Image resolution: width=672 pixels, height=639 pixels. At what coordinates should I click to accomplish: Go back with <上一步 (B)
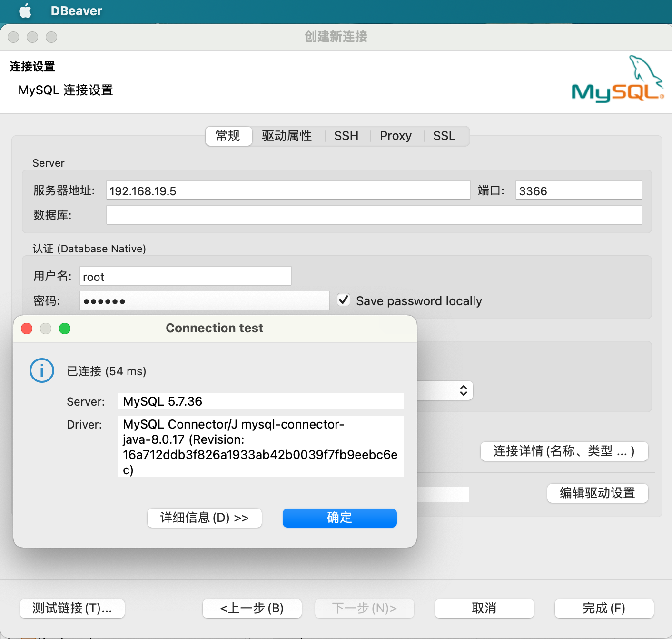click(x=252, y=609)
